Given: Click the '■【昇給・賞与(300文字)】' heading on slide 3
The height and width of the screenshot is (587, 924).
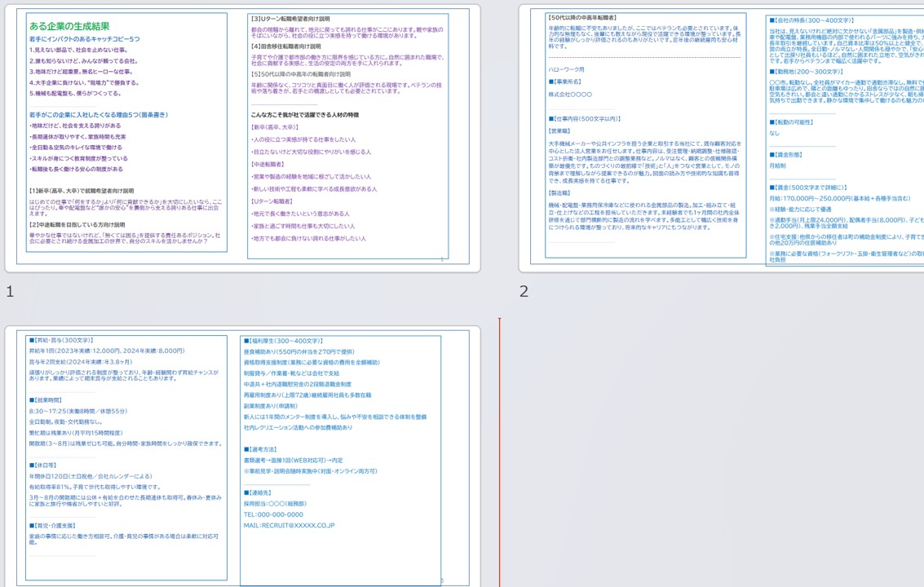Looking at the screenshot, I should pos(61,341).
